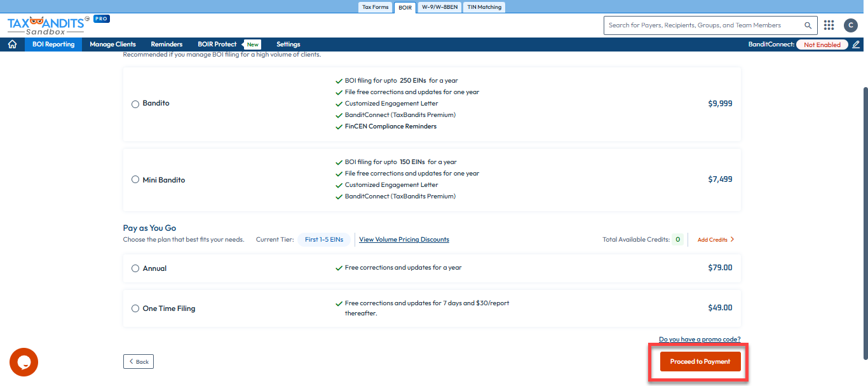The height and width of the screenshot is (386, 868).
Task: View Volume Pricing Discounts link
Action: tap(404, 240)
